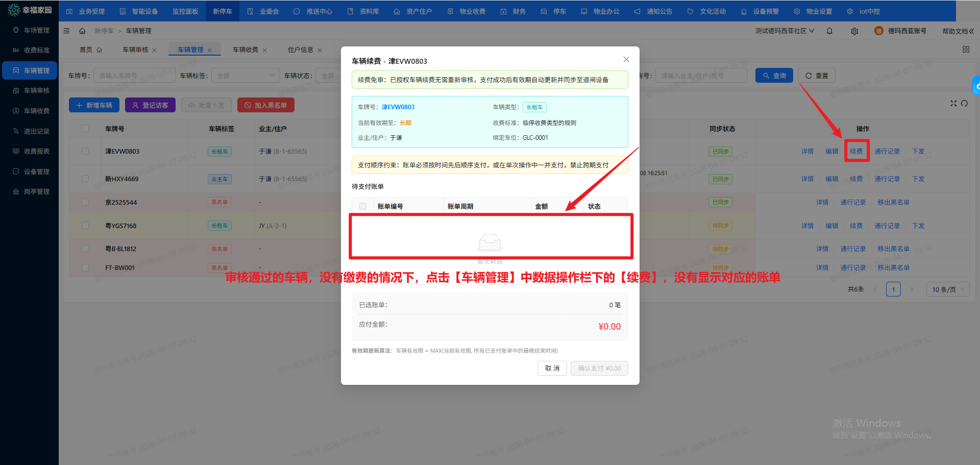The height and width of the screenshot is (465, 980).
Task: Click the 德玛西亚账号 avatar icon
Action: click(x=878, y=31)
